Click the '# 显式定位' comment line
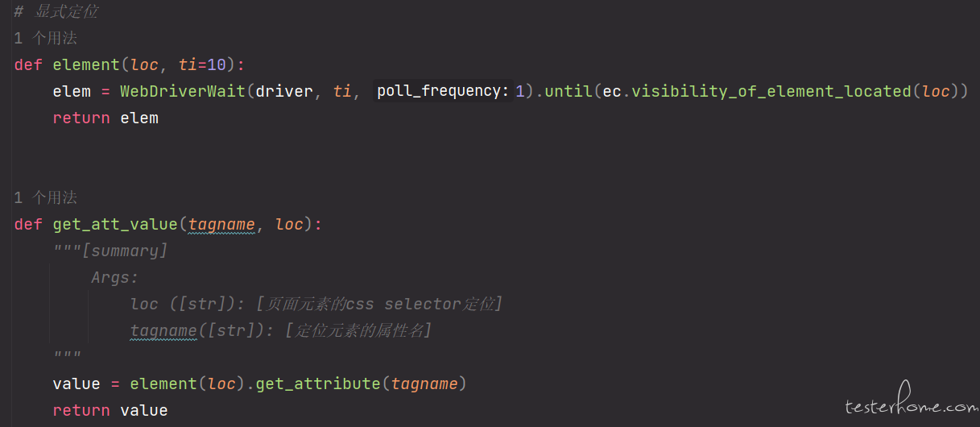980x427 pixels. (56, 12)
